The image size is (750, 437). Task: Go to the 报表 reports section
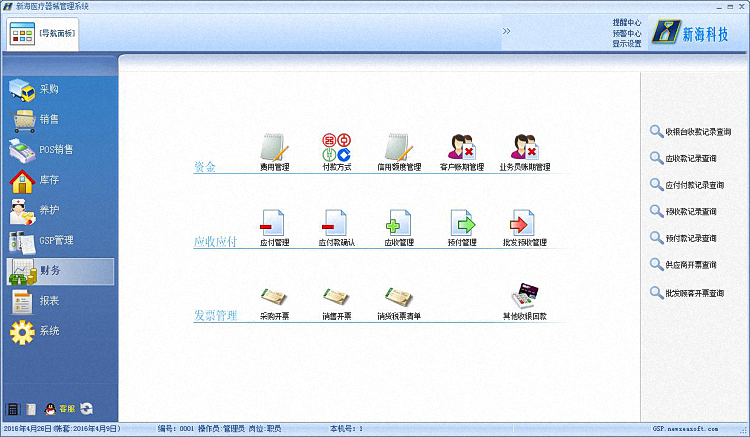click(57, 301)
